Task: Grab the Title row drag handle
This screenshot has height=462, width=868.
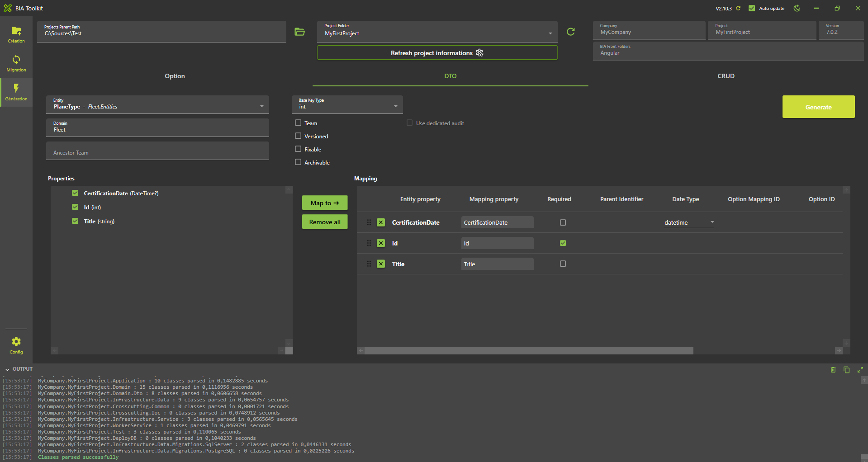Action: pyautogui.click(x=369, y=264)
